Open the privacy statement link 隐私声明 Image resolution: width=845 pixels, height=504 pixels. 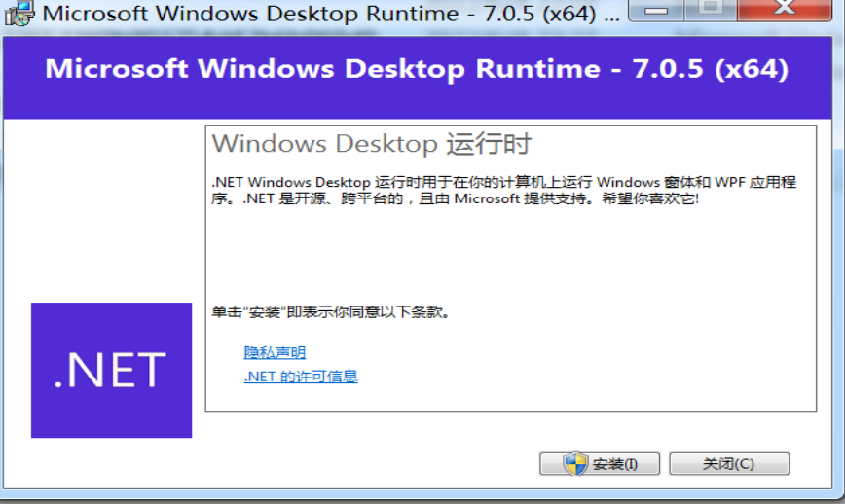[275, 352]
